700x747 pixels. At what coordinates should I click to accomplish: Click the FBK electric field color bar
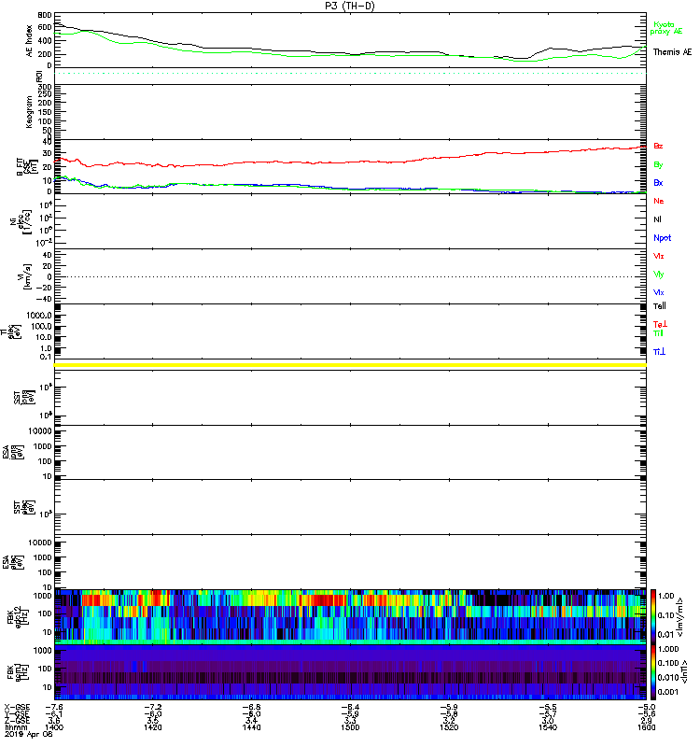pos(652,616)
